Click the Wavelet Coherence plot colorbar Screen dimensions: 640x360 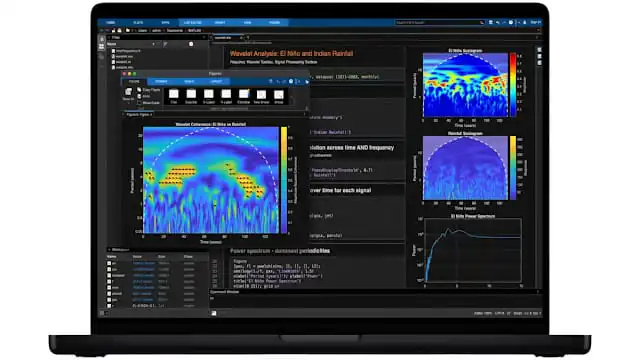pyautogui.click(x=284, y=180)
